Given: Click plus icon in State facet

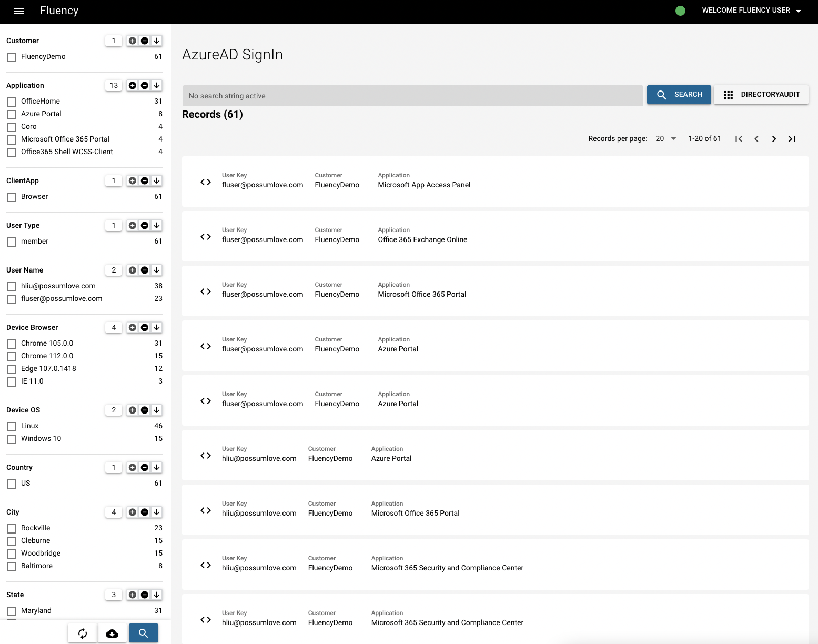Looking at the screenshot, I should point(132,595).
